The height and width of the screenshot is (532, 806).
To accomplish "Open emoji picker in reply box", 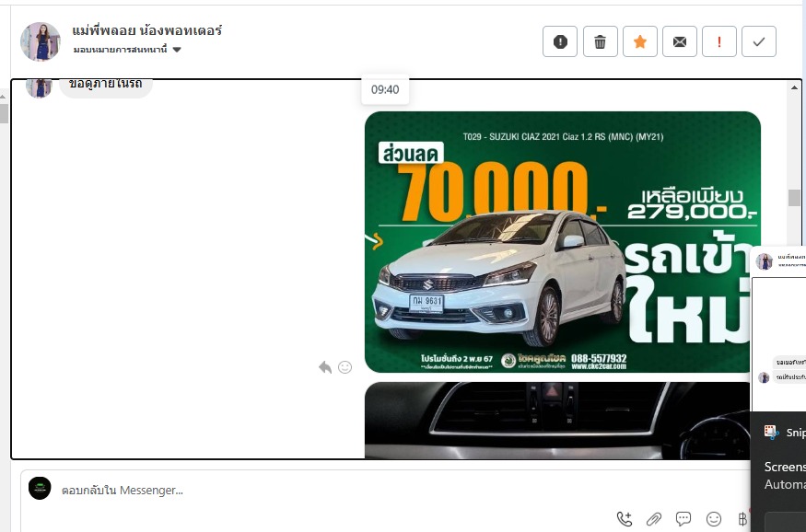I will pos(713,519).
